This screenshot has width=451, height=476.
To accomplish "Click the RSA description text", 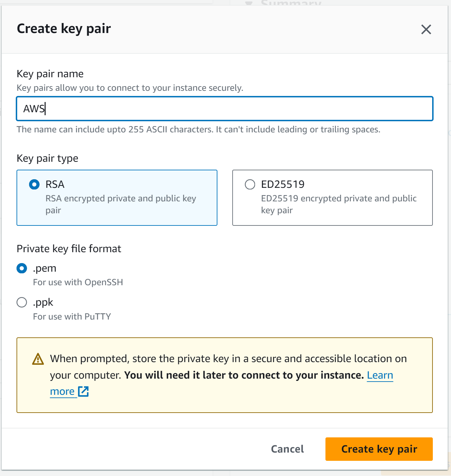I will 121,204.
